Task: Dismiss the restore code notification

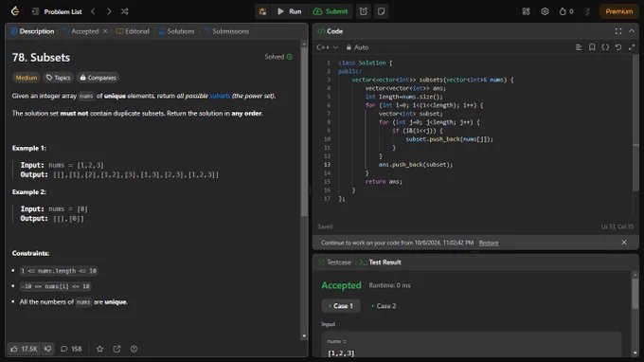Action: click(x=624, y=243)
